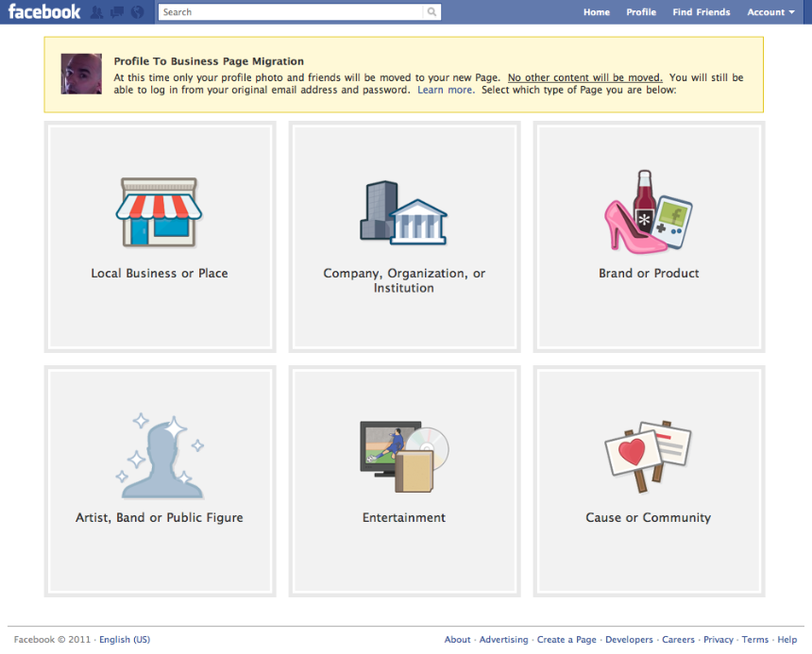Open the Privacy footer link
Viewport: 812px width, 654px height.
[719, 640]
